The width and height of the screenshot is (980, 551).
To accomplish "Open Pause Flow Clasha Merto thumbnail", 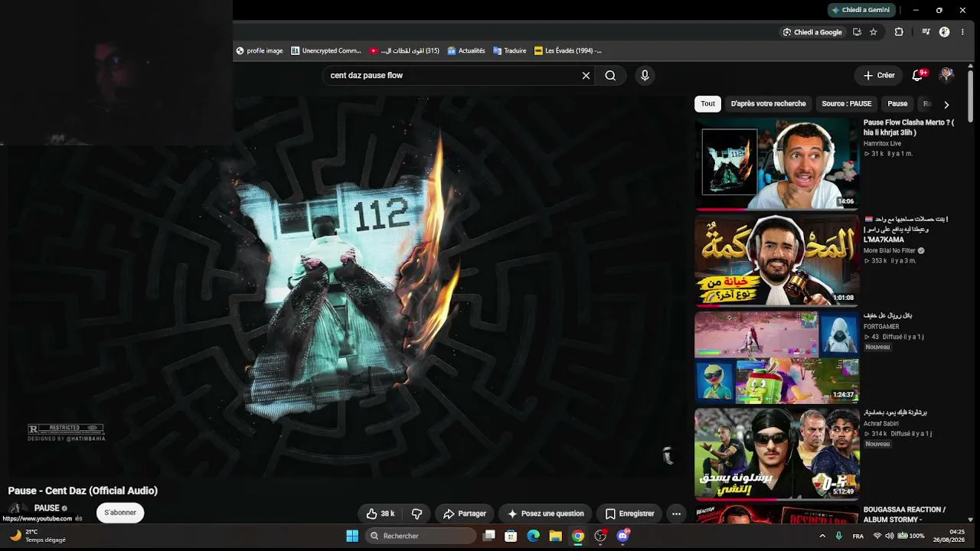I will 776,164.
